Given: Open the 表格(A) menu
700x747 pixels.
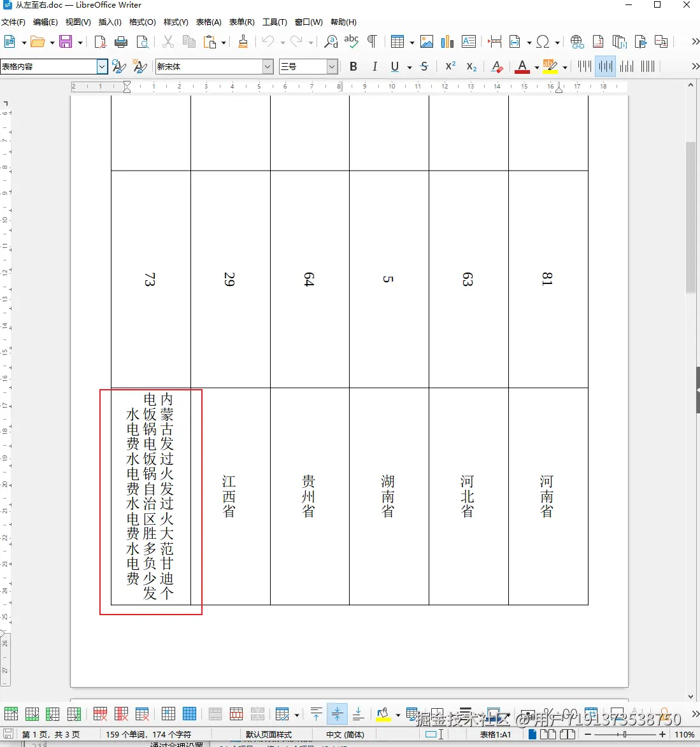Looking at the screenshot, I should click(x=209, y=22).
